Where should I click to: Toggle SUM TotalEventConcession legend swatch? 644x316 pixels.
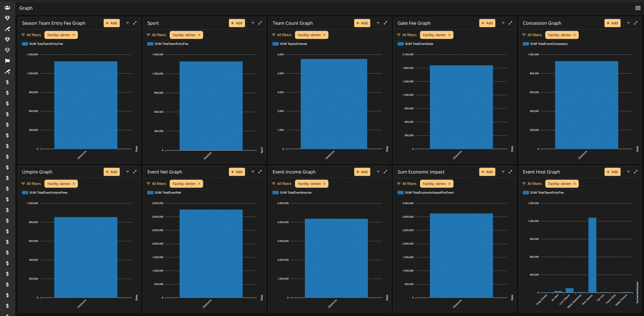(x=526, y=44)
